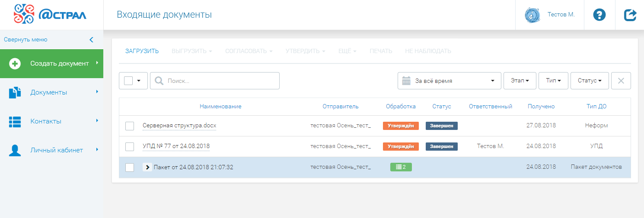This screenshot has height=218, width=644.
Task: Toggle the select-all checkbox
Action: coord(128,81)
